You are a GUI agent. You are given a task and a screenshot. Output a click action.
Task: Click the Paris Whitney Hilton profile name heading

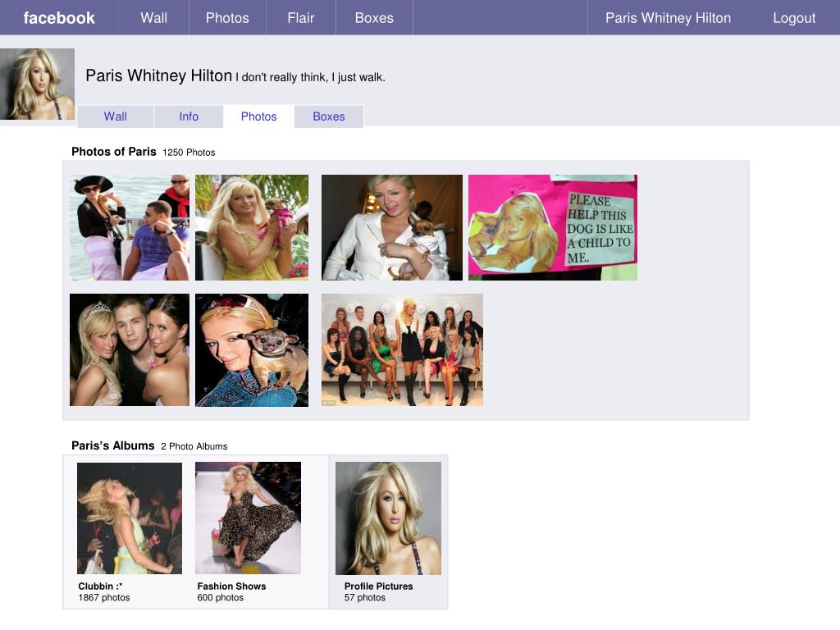pyautogui.click(x=159, y=75)
